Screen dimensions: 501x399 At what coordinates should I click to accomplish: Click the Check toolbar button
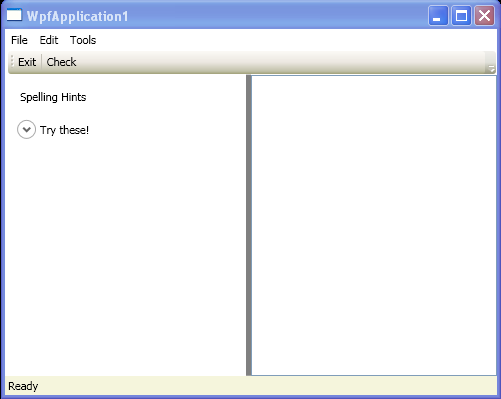coord(61,62)
